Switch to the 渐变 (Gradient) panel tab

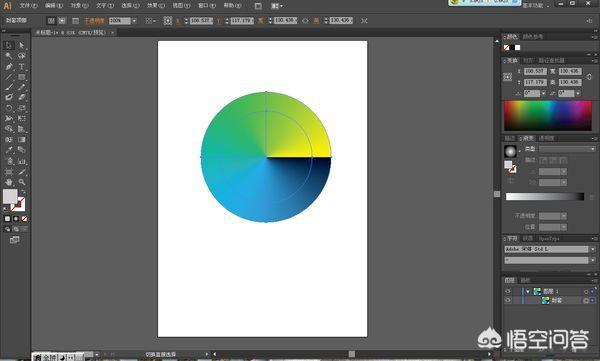tap(528, 138)
